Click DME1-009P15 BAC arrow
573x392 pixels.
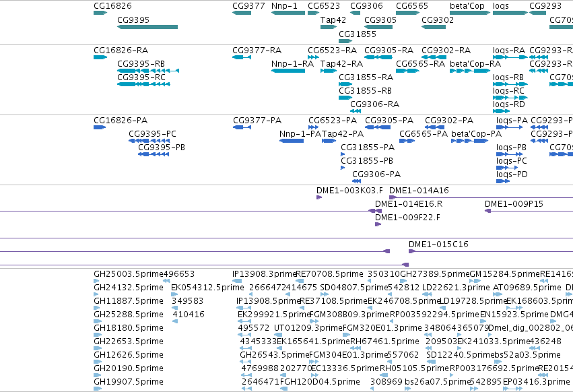[487, 211]
